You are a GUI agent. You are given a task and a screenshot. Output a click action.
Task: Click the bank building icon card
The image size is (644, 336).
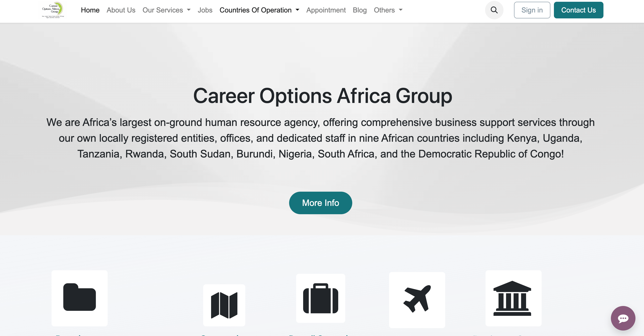(513, 298)
